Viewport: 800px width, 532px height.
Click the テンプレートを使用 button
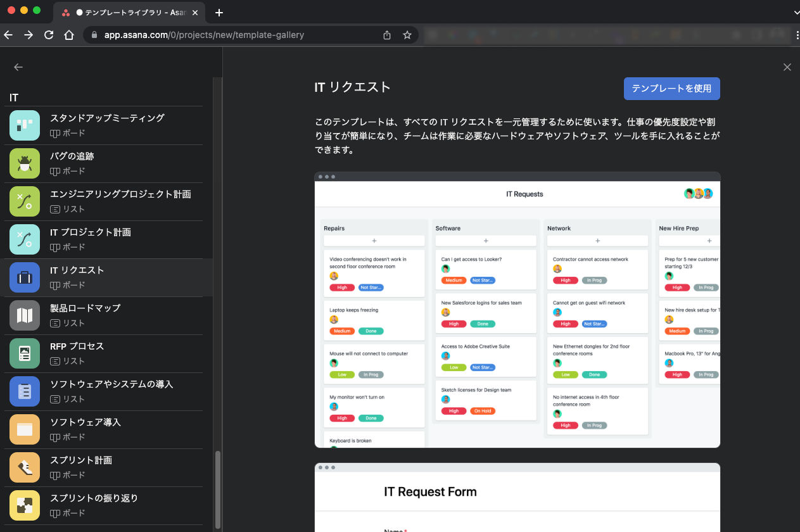[672, 89]
